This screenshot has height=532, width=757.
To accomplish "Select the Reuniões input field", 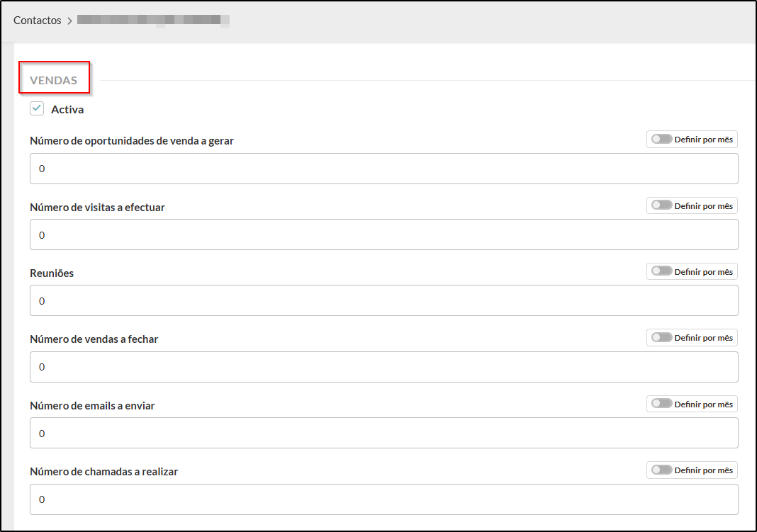I will click(383, 301).
